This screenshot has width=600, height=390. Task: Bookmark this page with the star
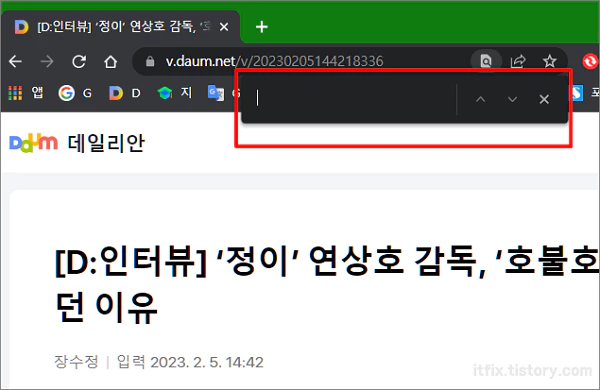coord(550,61)
